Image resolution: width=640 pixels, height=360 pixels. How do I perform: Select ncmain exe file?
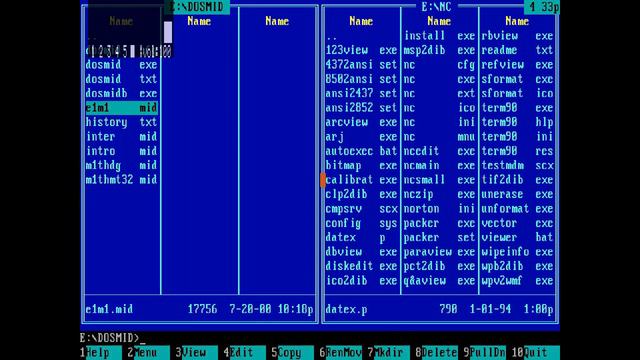pos(440,165)
